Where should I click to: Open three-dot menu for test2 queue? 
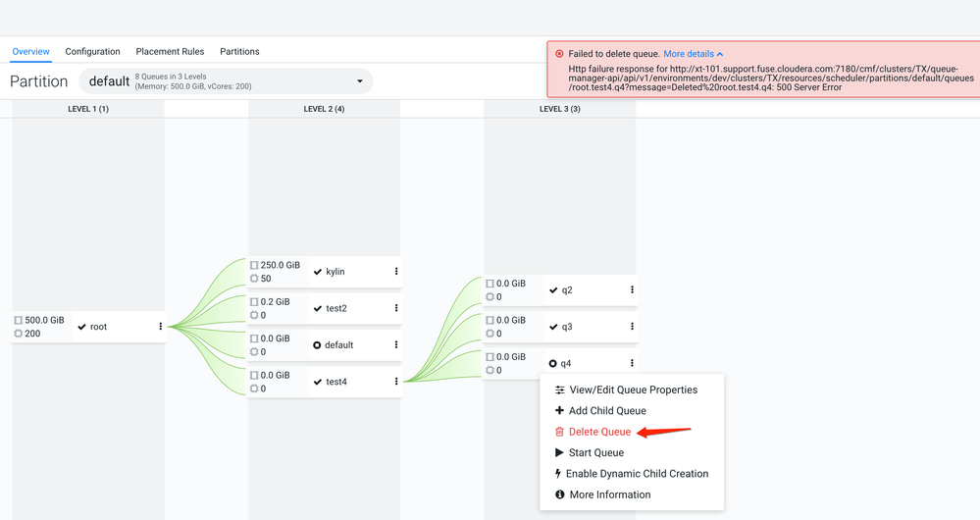[396, 308]
